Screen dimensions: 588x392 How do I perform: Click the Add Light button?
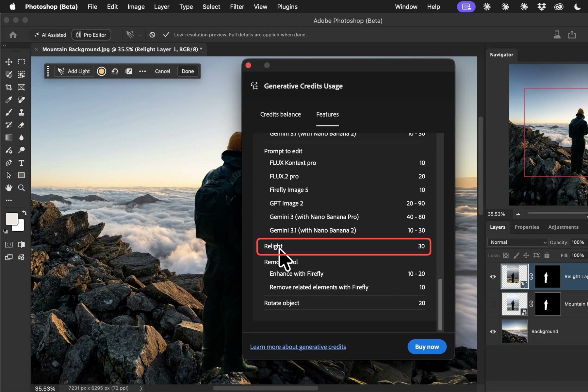pyautogui.click(x=74, y=71)
